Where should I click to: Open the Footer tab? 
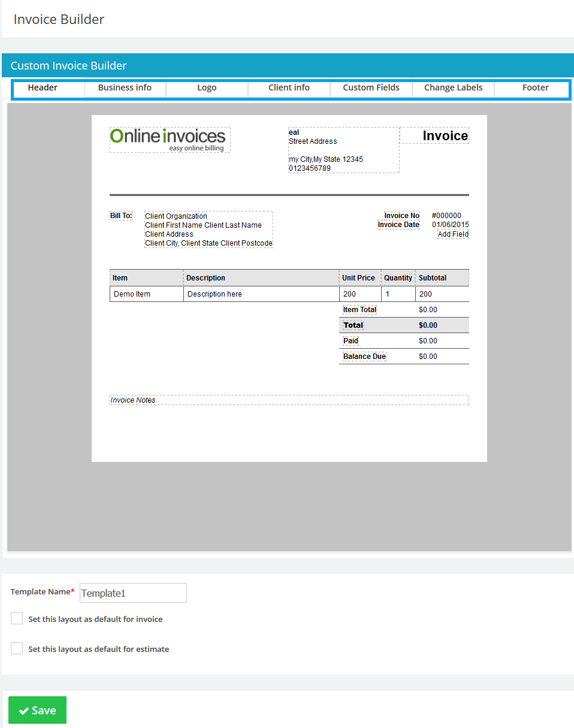(535, 87)
